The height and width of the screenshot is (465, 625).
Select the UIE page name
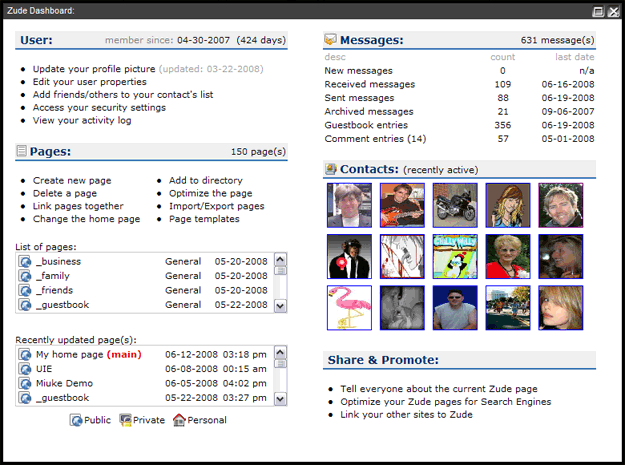44,369
